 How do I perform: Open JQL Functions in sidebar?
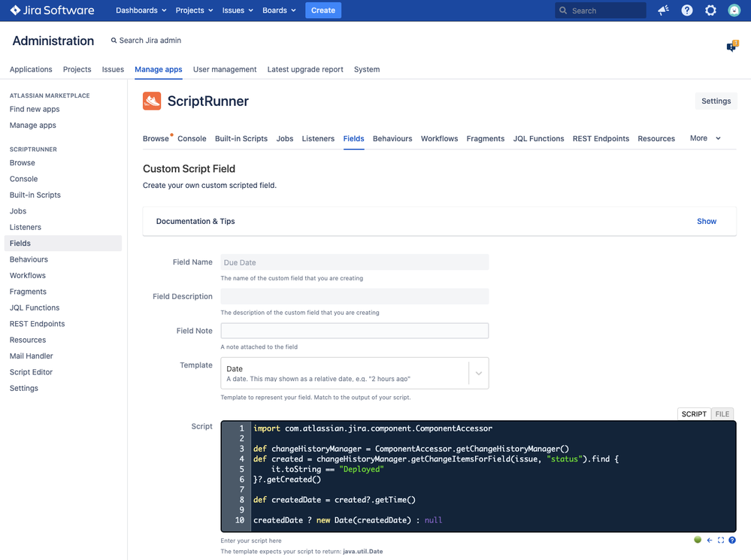click(x=35, y=307)
